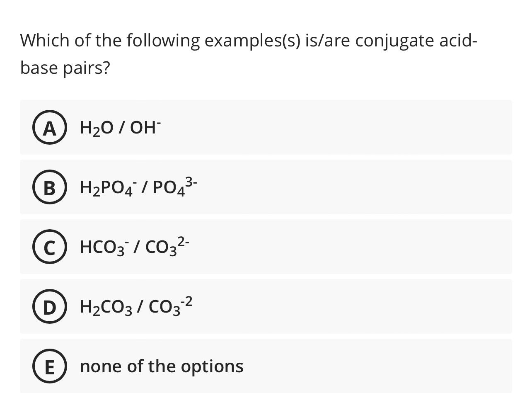Select the circled B answer marker
Viewport: 532px width, 393px height.
pos(50,188)
